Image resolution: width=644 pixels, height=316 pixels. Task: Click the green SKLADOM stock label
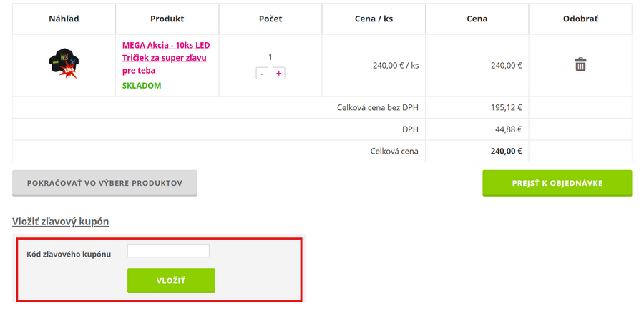point(142,86)
